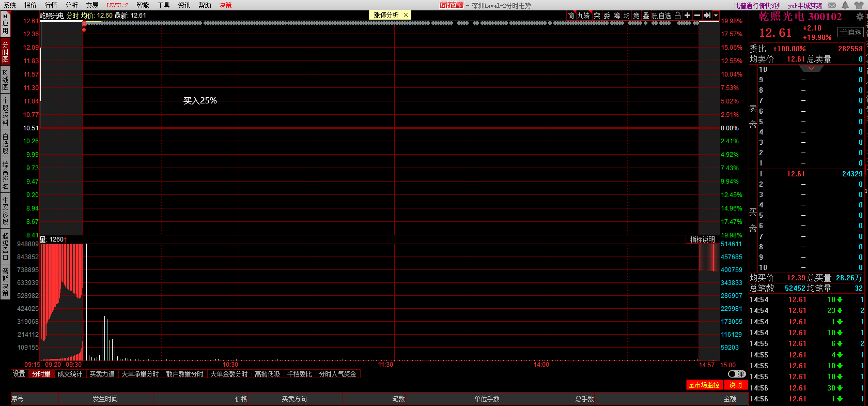The height and width of the screenshot is (406, 868).
Task: Select the 叠 overlay toolbar button
Action: point(646,16)
